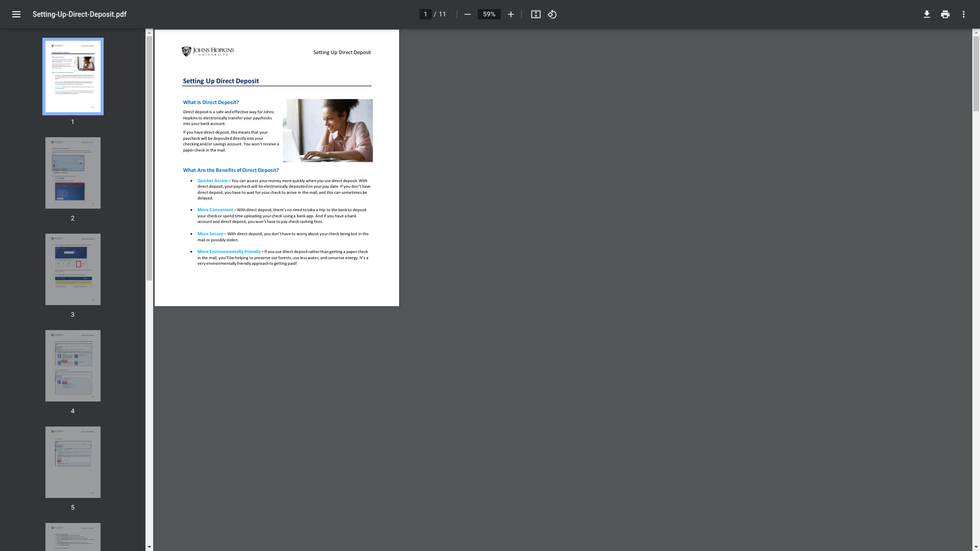Jump to page 3 thumbnail
This screenshot has height=551, width=980.
(x=72, y=269)
